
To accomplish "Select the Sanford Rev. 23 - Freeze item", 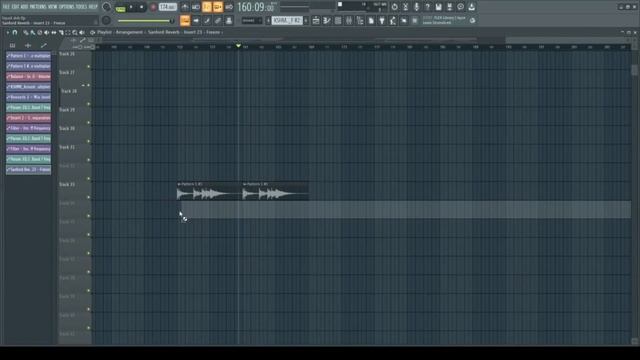I will coord(29,169).
